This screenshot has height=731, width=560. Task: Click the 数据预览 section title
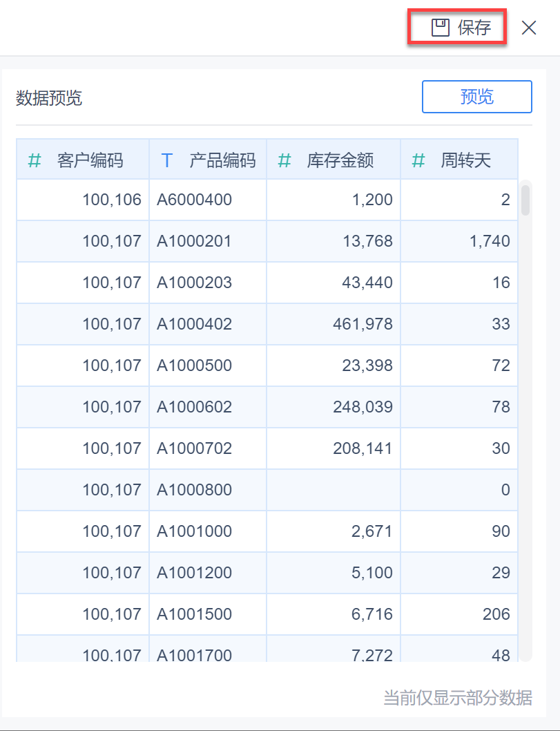[x=49, y=98]
